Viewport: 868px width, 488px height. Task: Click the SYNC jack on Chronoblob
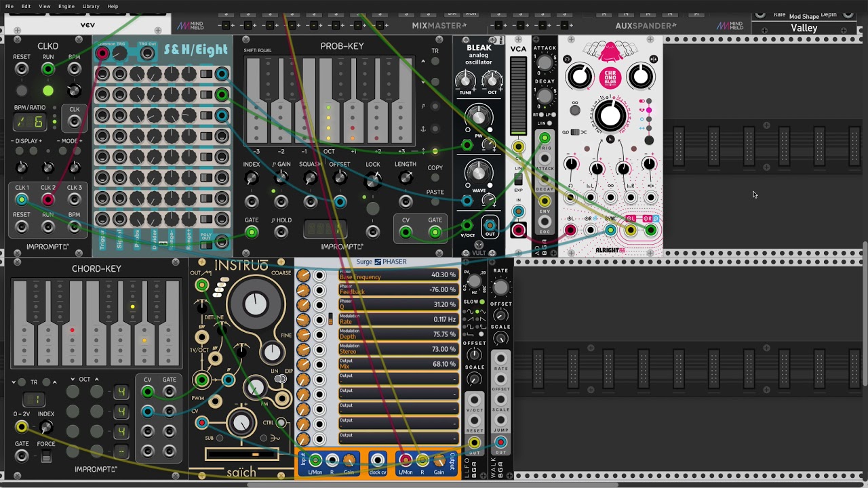tap(610, 230)
